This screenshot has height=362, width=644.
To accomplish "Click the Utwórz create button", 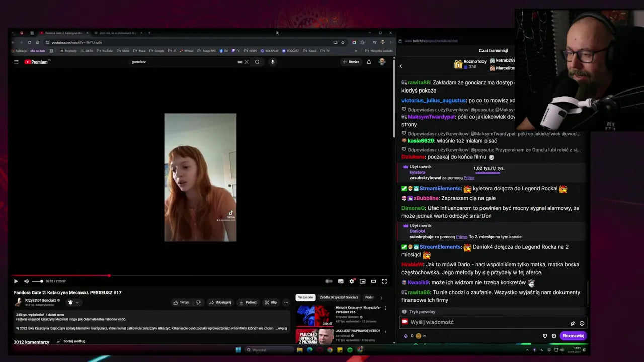I will click(351, 62).
